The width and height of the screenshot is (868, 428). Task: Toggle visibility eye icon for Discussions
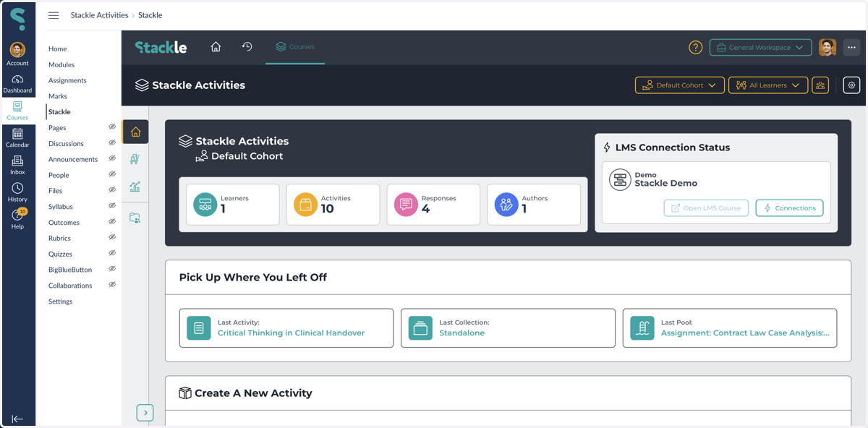click(112, 143)
